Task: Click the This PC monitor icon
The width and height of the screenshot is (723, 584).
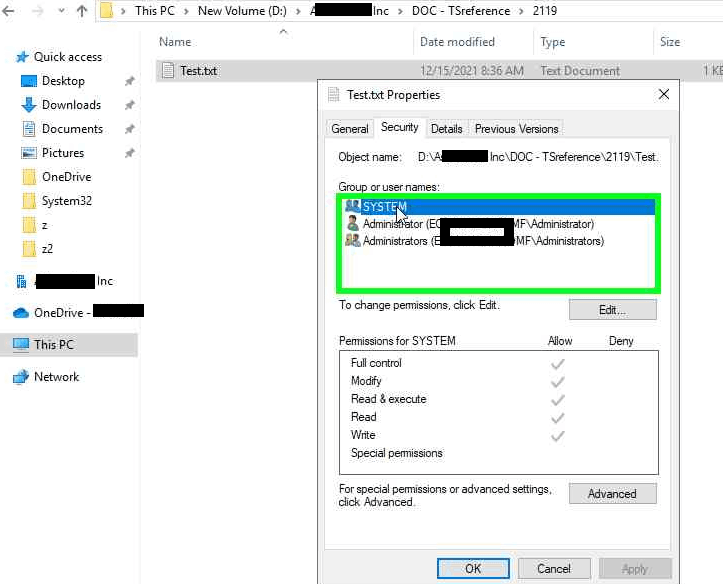Action: point(21,344)
